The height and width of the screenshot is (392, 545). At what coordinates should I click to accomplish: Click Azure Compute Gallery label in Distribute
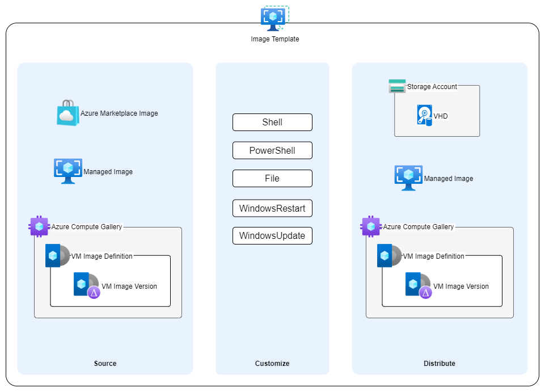(419, 227)
